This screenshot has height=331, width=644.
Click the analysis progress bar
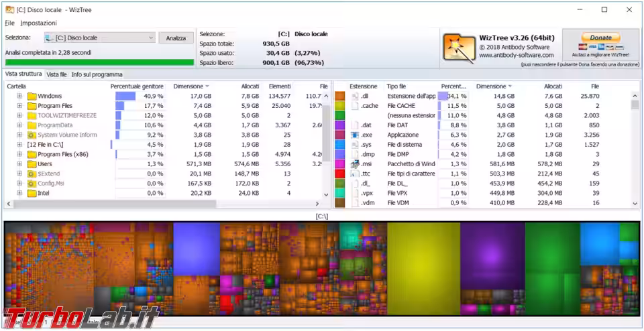click(99, 62)
